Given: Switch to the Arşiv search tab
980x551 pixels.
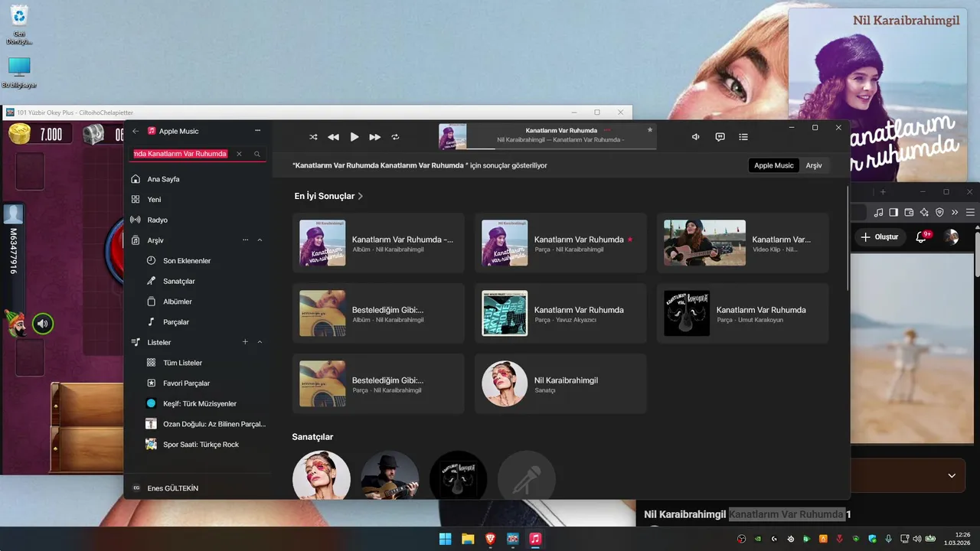Looking at the screenshot, I should click(x=814, y=165).
